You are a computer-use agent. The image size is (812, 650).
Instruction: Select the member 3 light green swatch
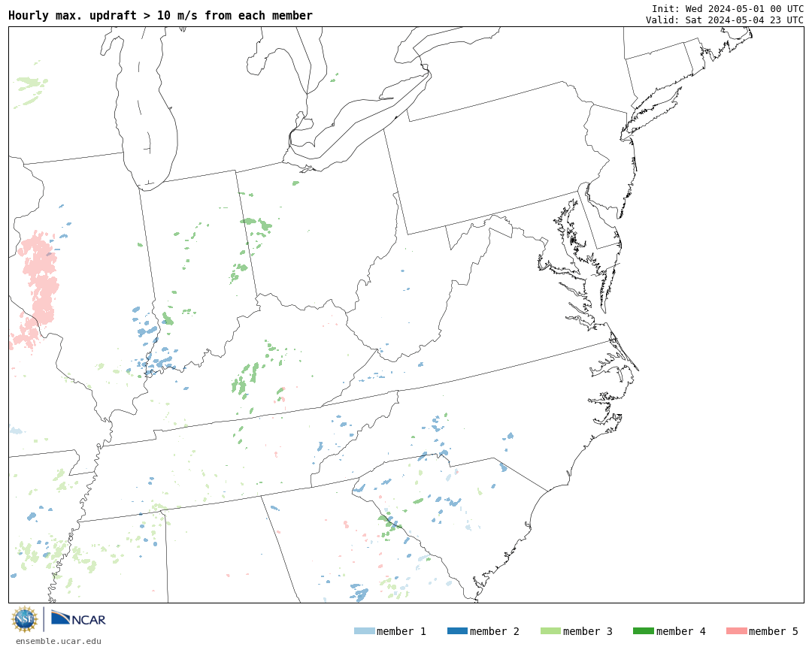[x=550, y=631]
